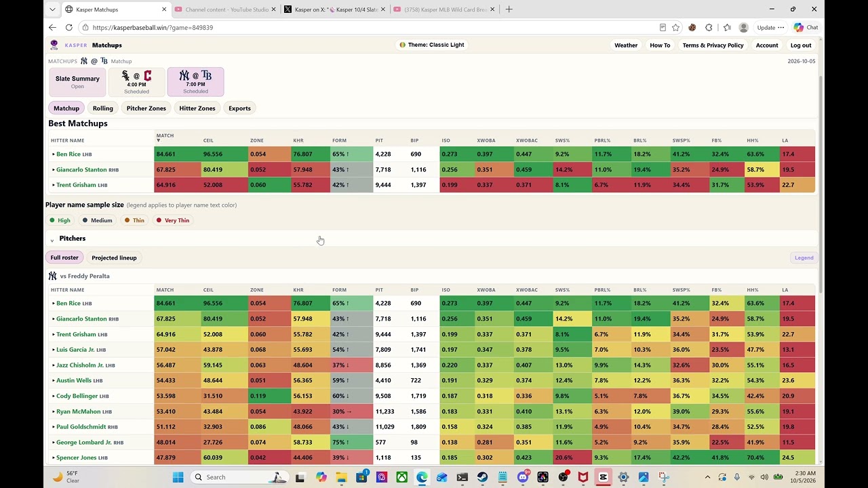Go back using browser back arrow
The image size is (868, 488).
[52, 27]
